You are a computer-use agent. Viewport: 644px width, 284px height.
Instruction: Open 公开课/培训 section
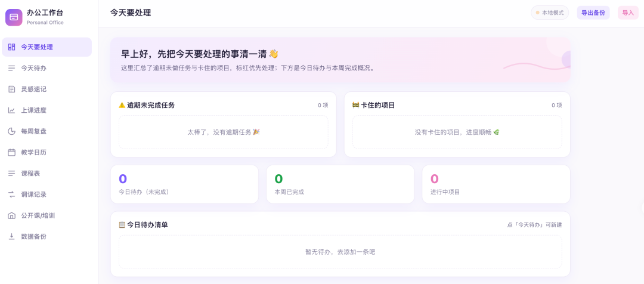pos(47,216)
